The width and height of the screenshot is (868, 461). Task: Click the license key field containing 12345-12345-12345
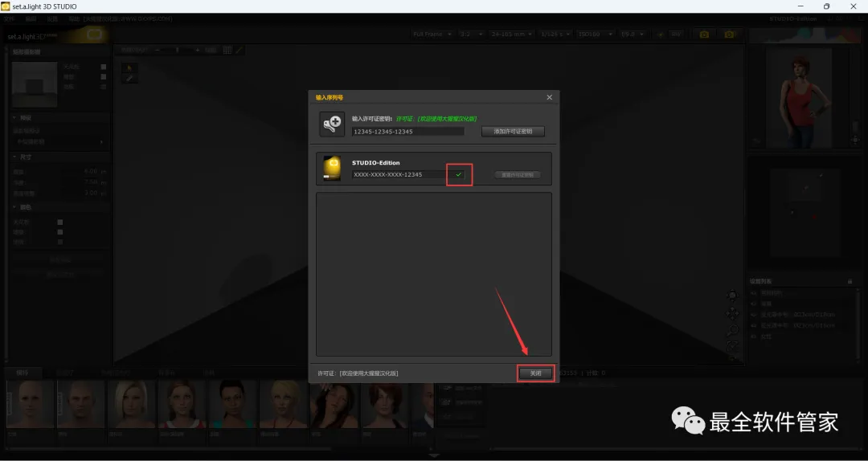click(408, 132)
